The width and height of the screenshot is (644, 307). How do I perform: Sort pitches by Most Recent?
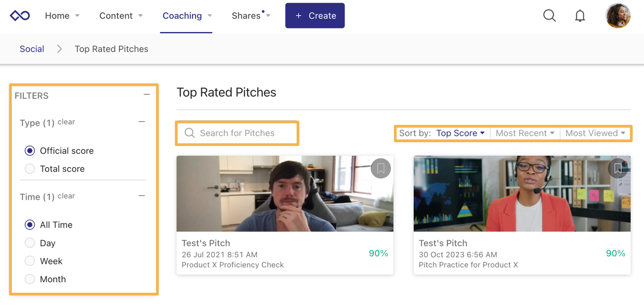(x=525, y=133)
